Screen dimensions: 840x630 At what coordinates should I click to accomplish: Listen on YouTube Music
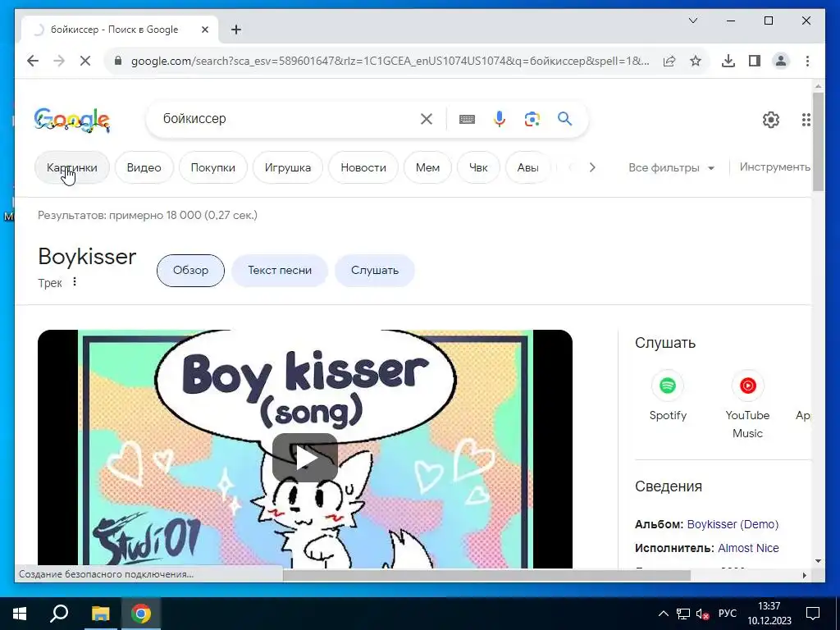(x=747, y=404)
